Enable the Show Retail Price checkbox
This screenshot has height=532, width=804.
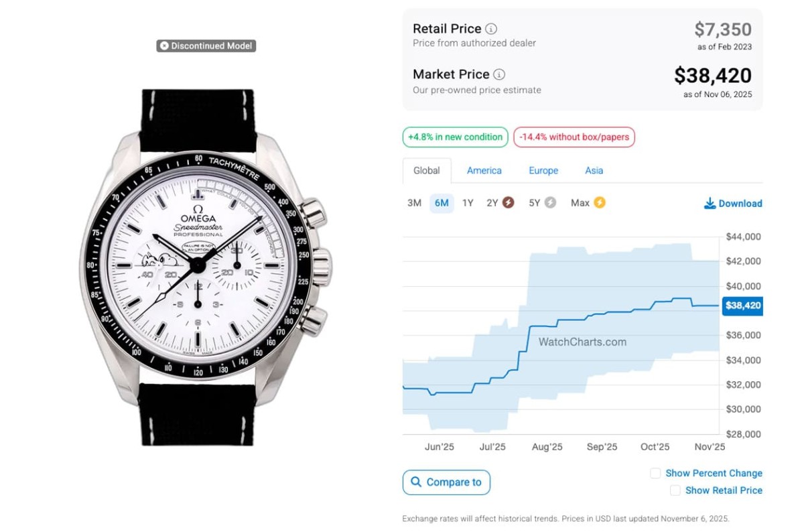(x=675, y=490)
